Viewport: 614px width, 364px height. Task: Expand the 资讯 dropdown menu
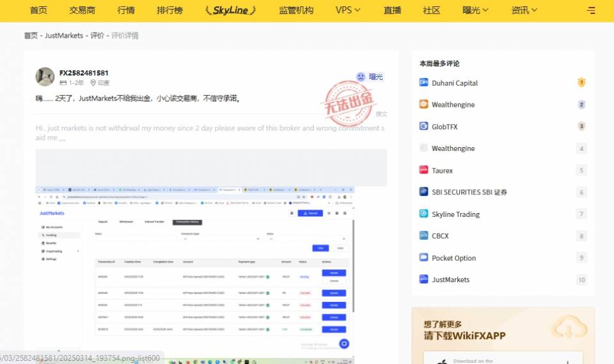tap(524, 10)
